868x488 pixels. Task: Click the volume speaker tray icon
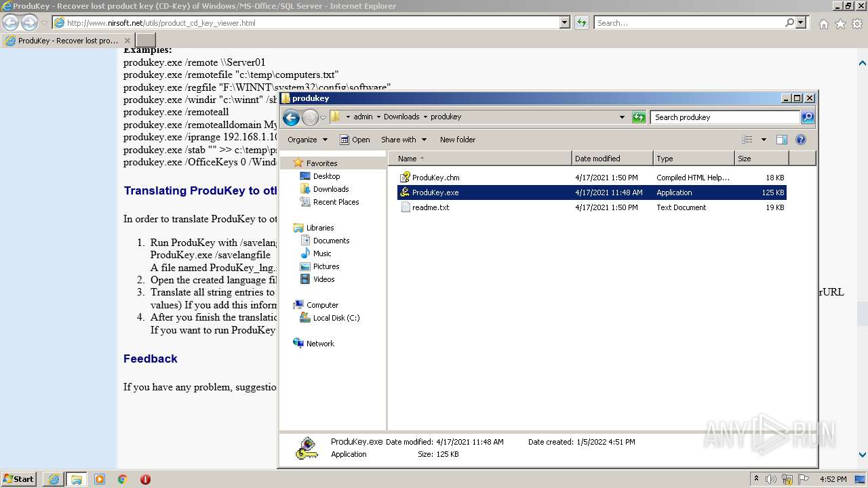(x=771, y=479)
